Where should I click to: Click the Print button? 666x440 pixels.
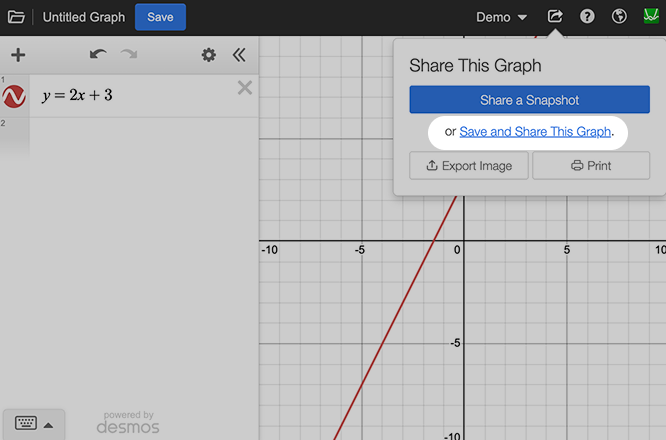[591, 166]
